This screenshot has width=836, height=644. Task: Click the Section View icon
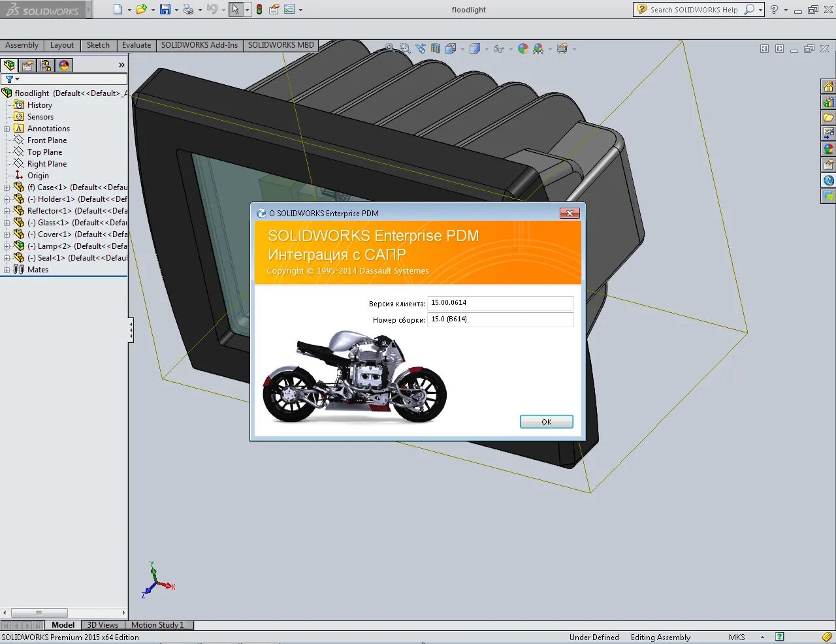436,48
